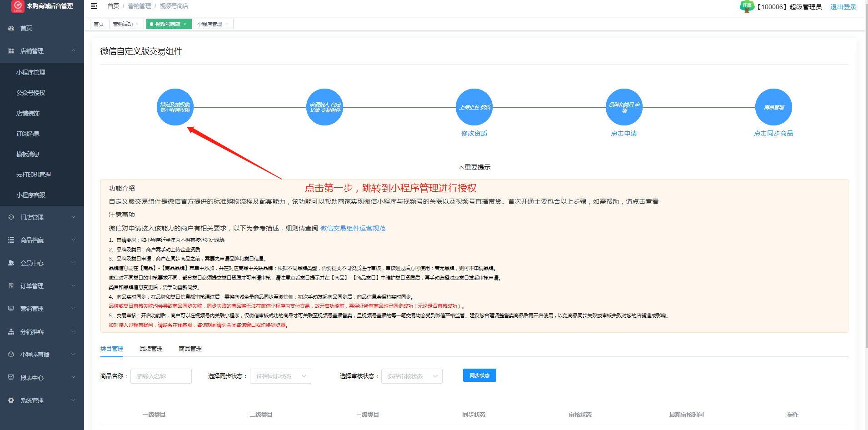
Task: Click the 来购商城 logo icon
Action: point(18,6)
